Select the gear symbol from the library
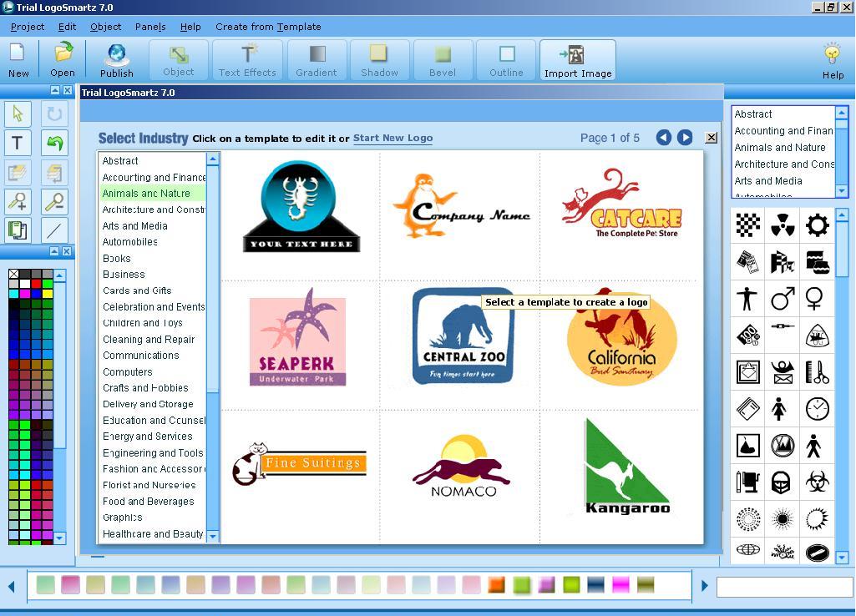 [817, 223]
